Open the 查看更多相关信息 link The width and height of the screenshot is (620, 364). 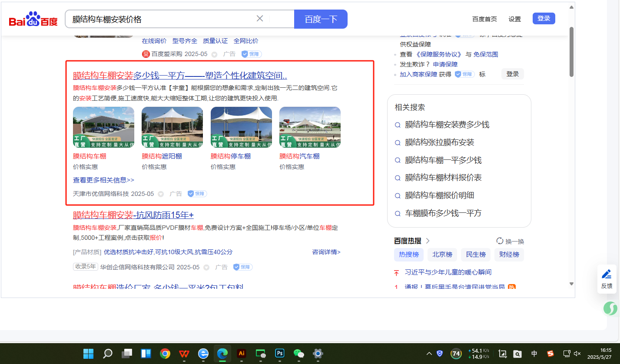103,180
